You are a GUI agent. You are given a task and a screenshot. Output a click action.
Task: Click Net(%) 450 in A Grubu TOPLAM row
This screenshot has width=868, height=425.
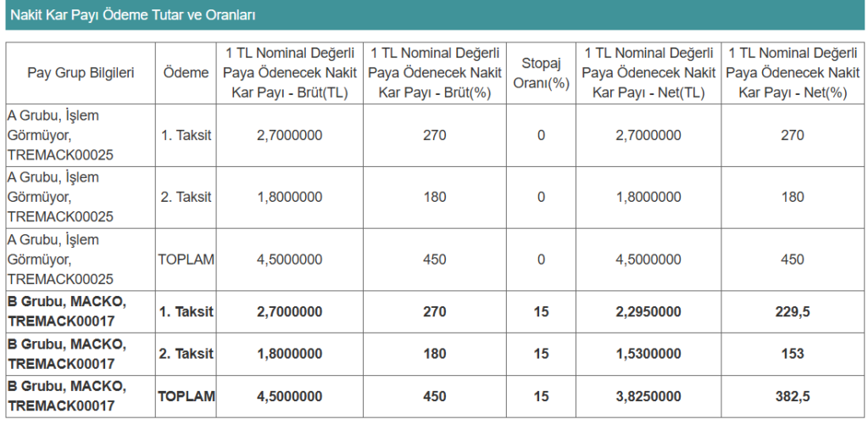793,260
